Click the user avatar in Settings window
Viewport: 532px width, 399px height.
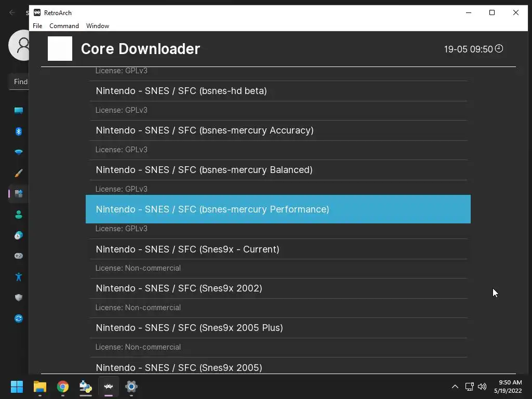pos(19,45)
